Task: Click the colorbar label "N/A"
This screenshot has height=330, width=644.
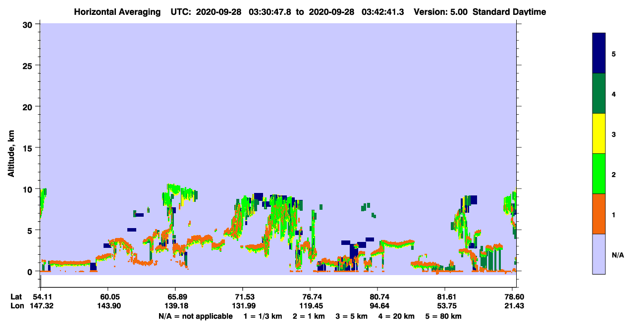Action: point(618,255)
